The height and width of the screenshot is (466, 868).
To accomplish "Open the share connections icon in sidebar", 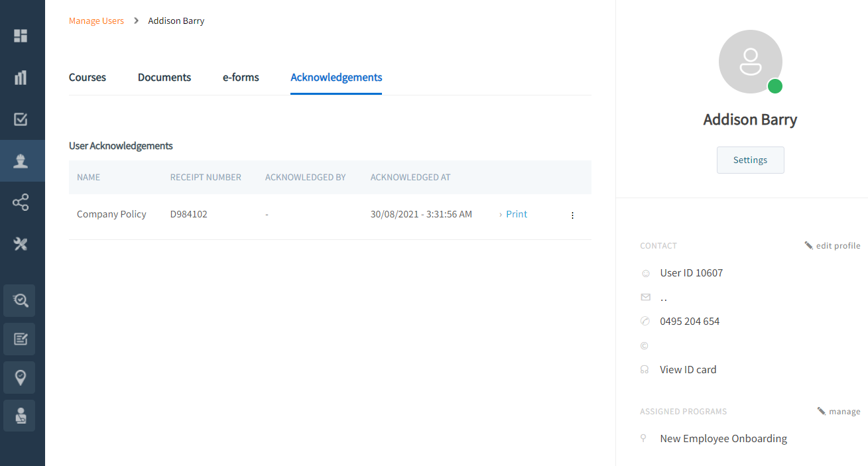I will pos(21,202).
